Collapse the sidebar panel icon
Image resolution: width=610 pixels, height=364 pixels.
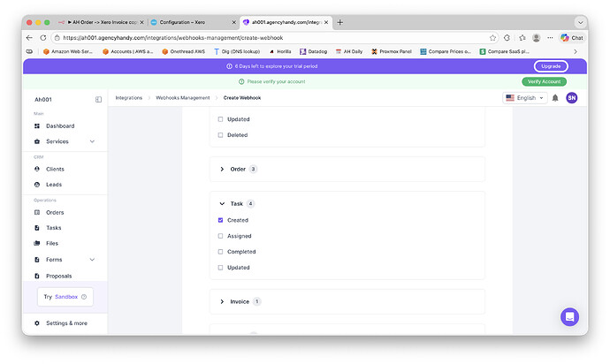click(x=98, y=99)
